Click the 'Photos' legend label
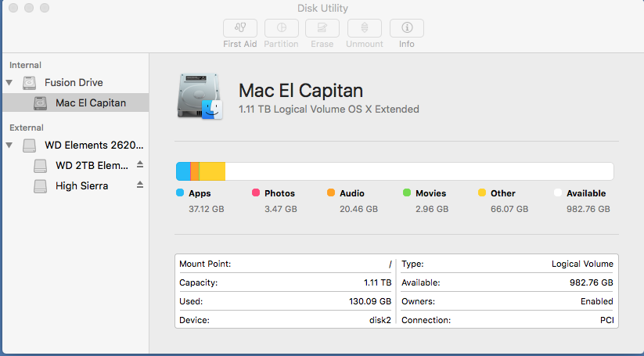This screenshot has height=356, width=644. point(279,193)
